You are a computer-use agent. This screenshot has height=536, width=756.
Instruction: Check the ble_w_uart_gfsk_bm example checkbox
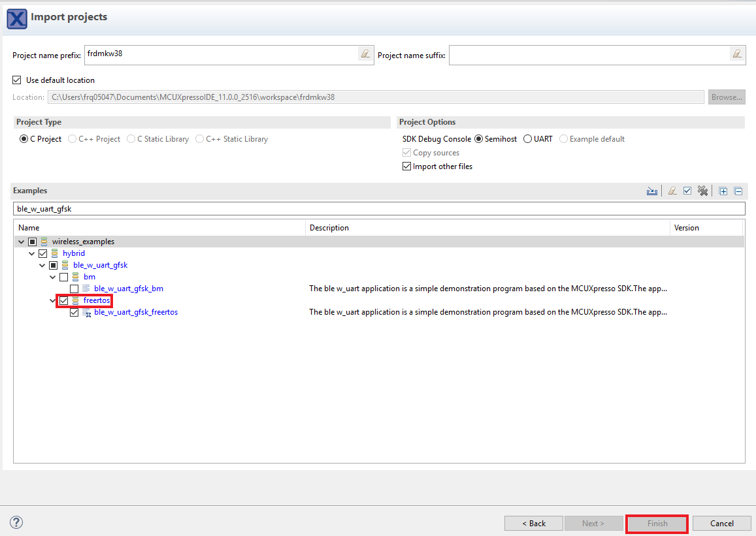(74, 289)
